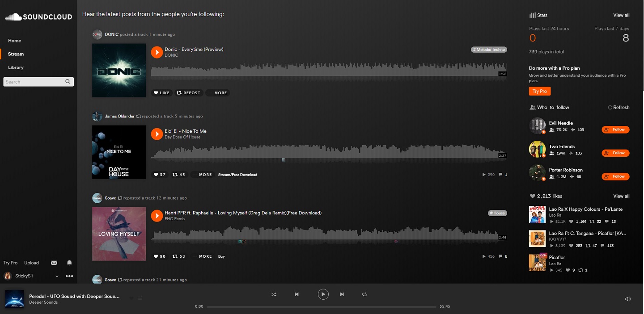Click the Try Pro button
Viewport: 644px width, 314px height.
(x=539, y=91)
